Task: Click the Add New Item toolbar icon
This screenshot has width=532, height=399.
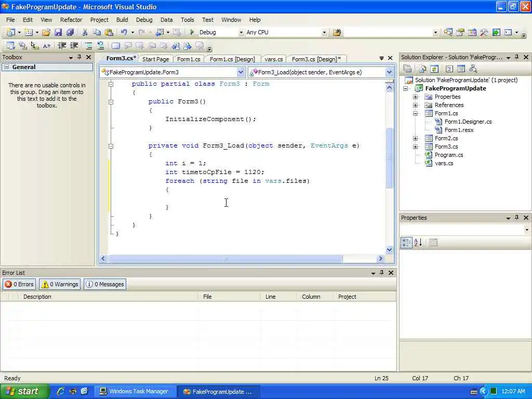Action: click(29, 32)
